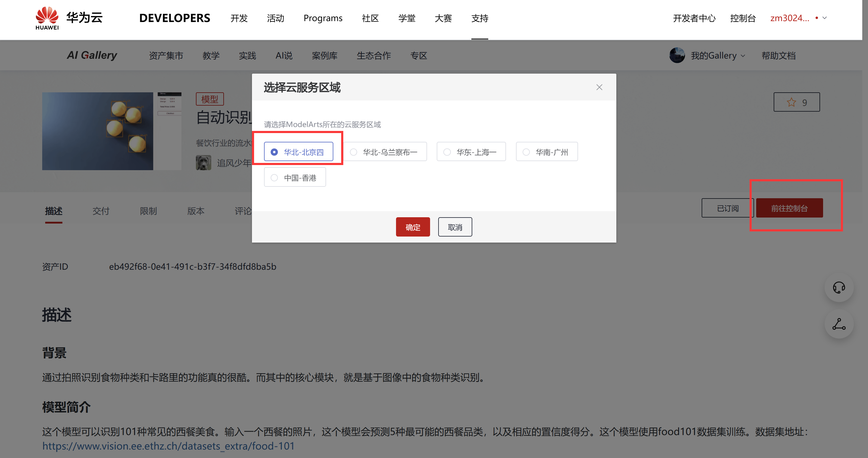Expand the zm3024 account dropdown arrow

point(825,18)
